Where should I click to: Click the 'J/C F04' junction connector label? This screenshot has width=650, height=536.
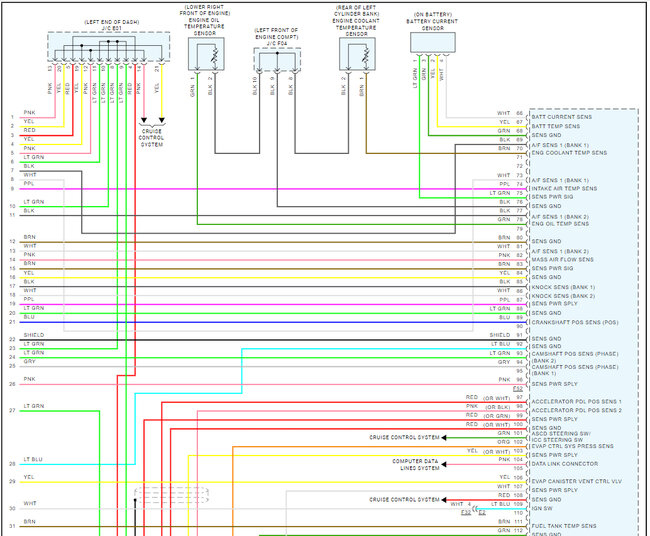(277, 44)
